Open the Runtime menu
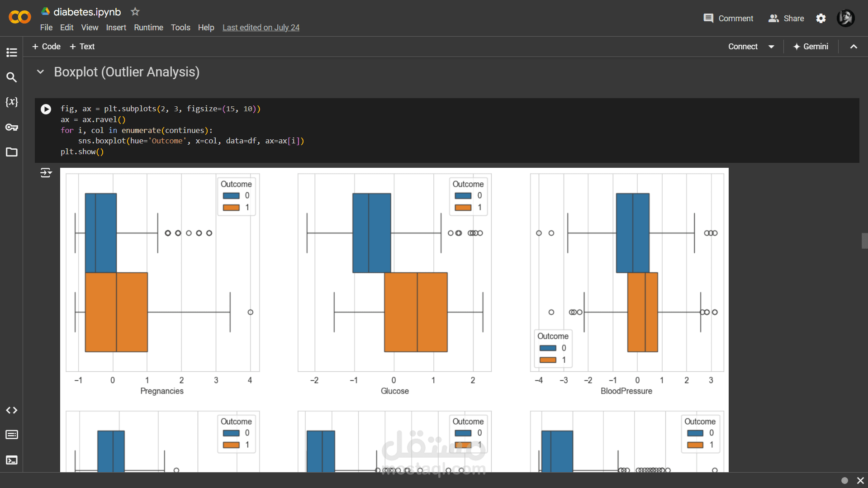 (x=148, y=28)
